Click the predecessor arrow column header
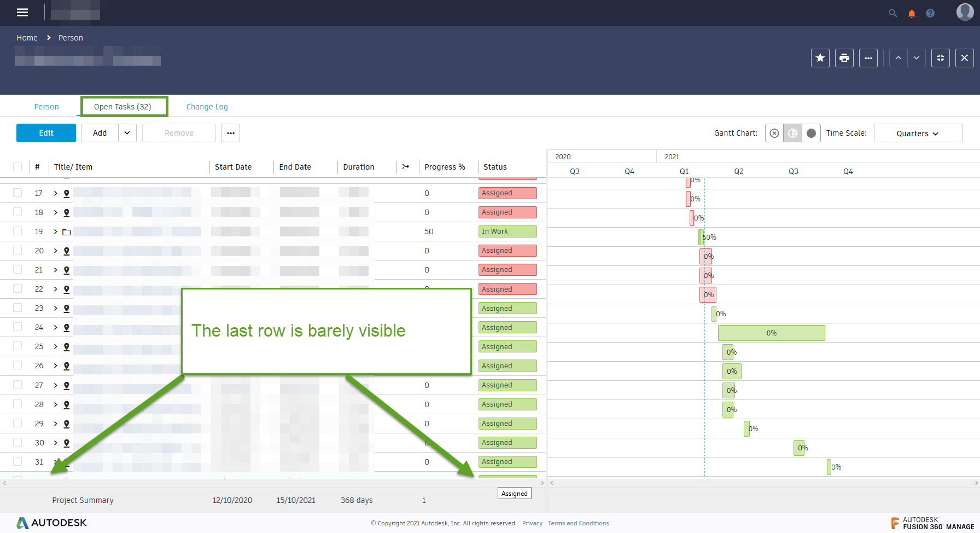This screenshot has height=533, width=980. click(x=406, y=167)
